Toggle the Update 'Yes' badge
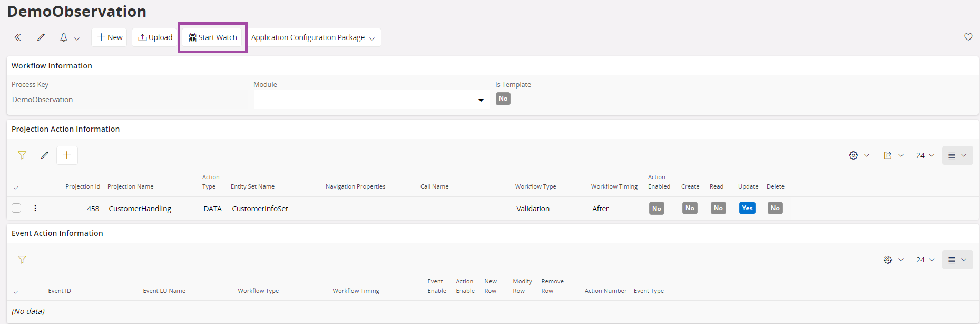980x324 pixels. pyautogui.click(x=747, y=208)
